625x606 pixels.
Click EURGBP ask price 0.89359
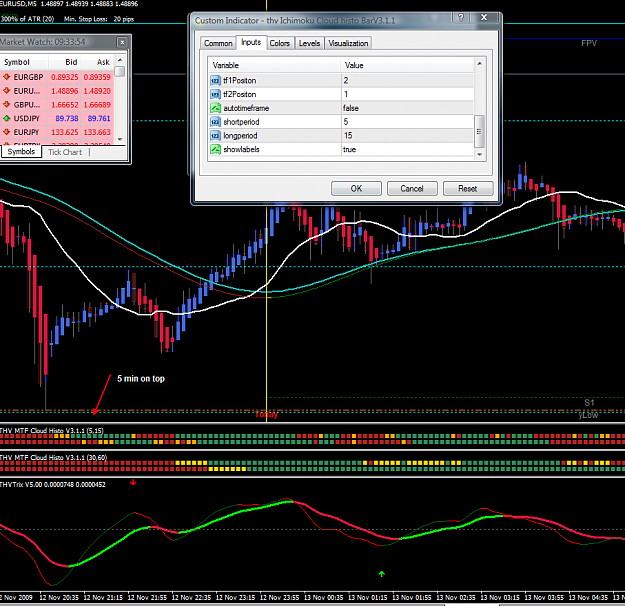pos(97,77)
